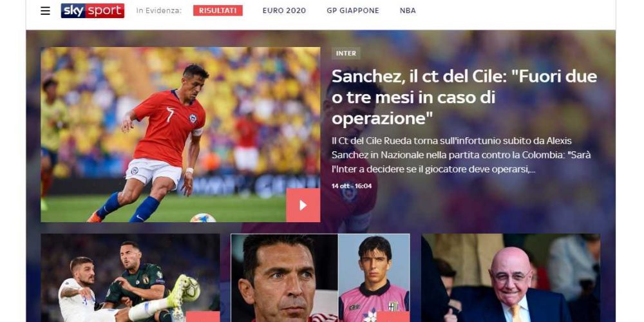Open the Italy match tackle thumbnail
The height and width of the screenshot is (322, 644).
[130, 278]
